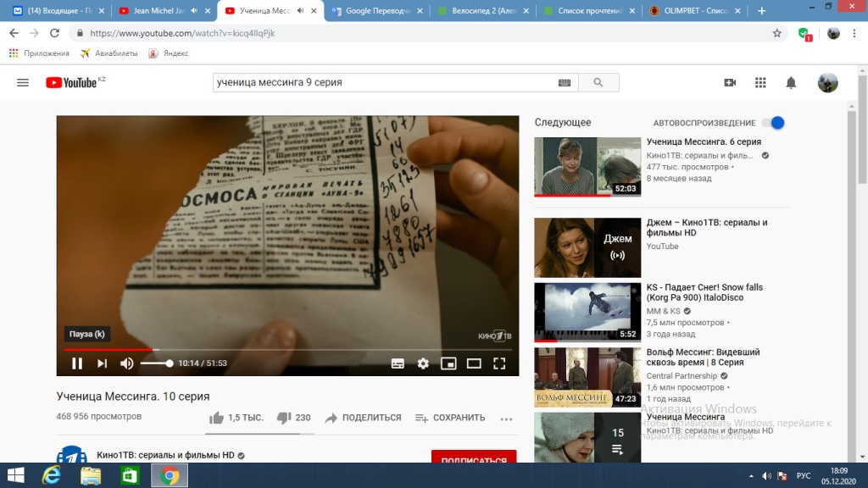The width and height of the screenshot is (868, 488).
Task: Open the Windows Store taskbar icon
Action: coord(130,475)
